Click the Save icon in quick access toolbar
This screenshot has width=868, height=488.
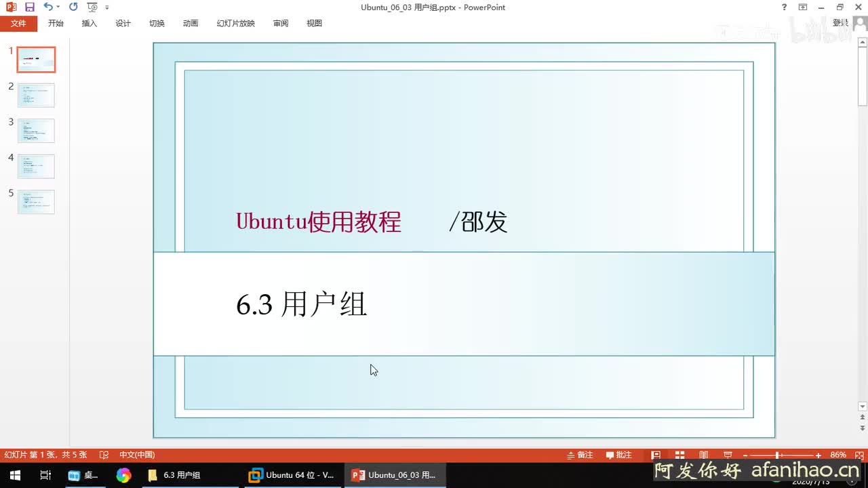pos(29,7)
